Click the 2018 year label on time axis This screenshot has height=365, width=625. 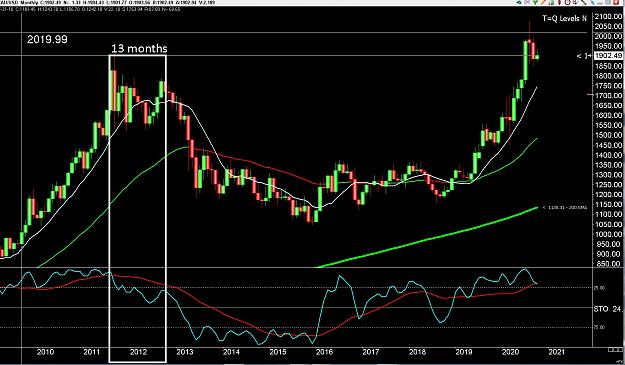417,352
